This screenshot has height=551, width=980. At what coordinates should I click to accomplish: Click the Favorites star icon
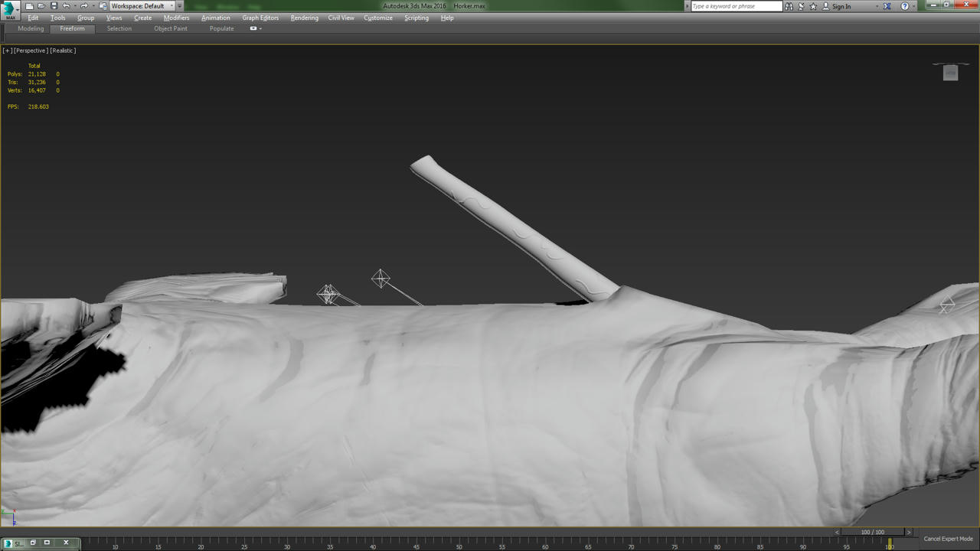[x=813, y=6]
